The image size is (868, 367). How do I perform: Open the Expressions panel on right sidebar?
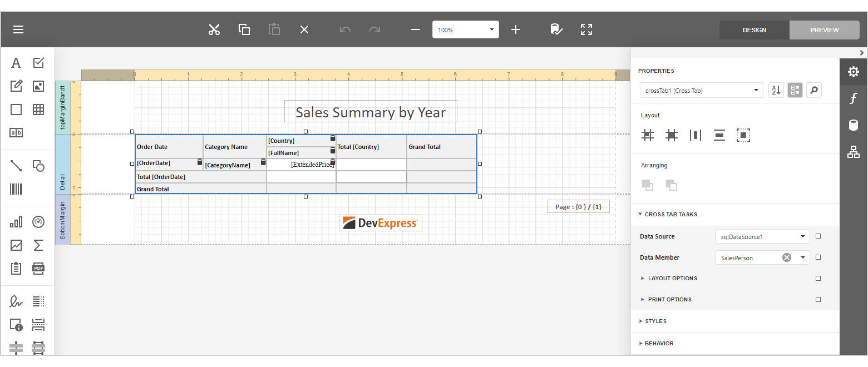pos(853,98)
